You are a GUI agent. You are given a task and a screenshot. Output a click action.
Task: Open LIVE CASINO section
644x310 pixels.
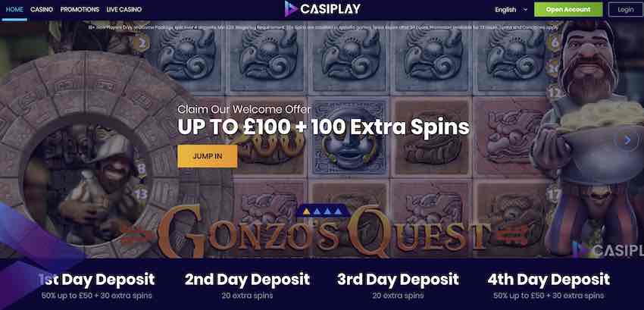pos(124,9)
